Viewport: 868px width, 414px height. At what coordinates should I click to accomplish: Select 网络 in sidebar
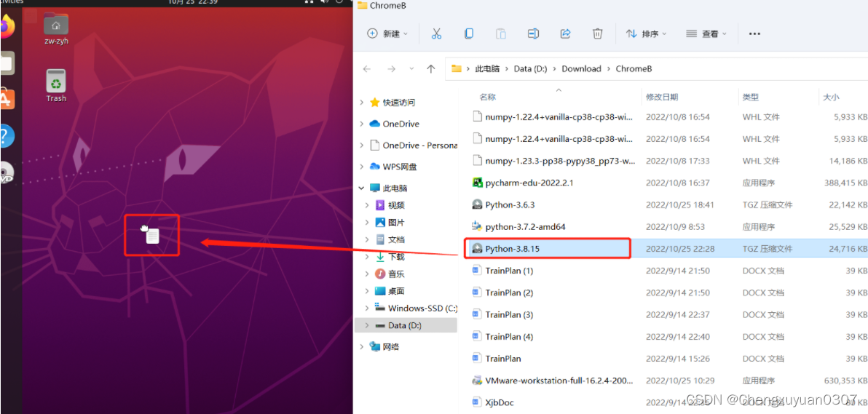click(x=384, y=346)
